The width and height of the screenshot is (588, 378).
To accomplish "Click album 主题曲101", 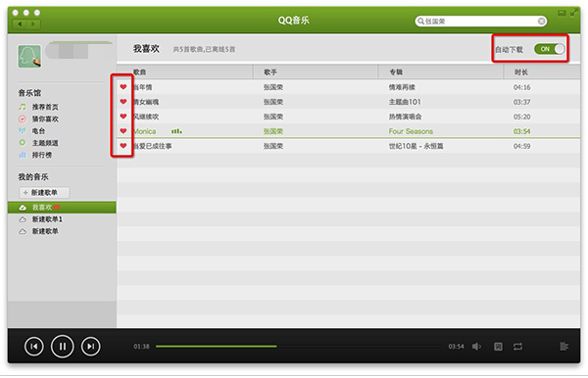I will click(x=405, y=102).
